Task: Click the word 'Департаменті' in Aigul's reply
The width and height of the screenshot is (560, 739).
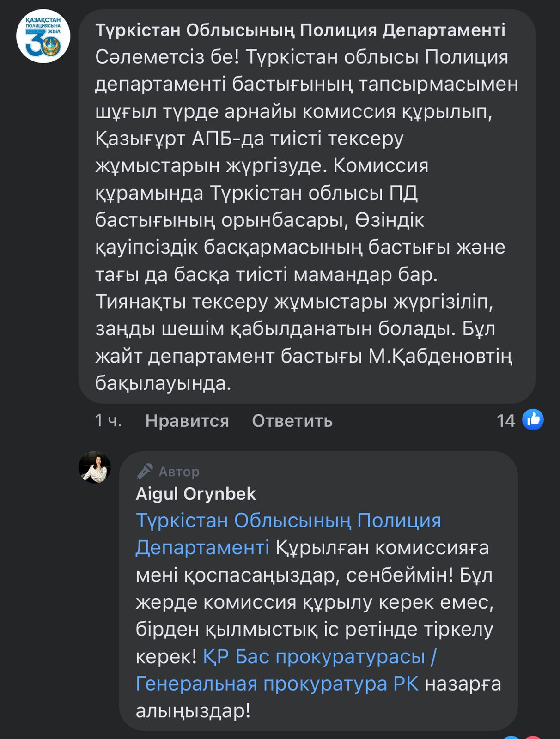Action: 202,548
